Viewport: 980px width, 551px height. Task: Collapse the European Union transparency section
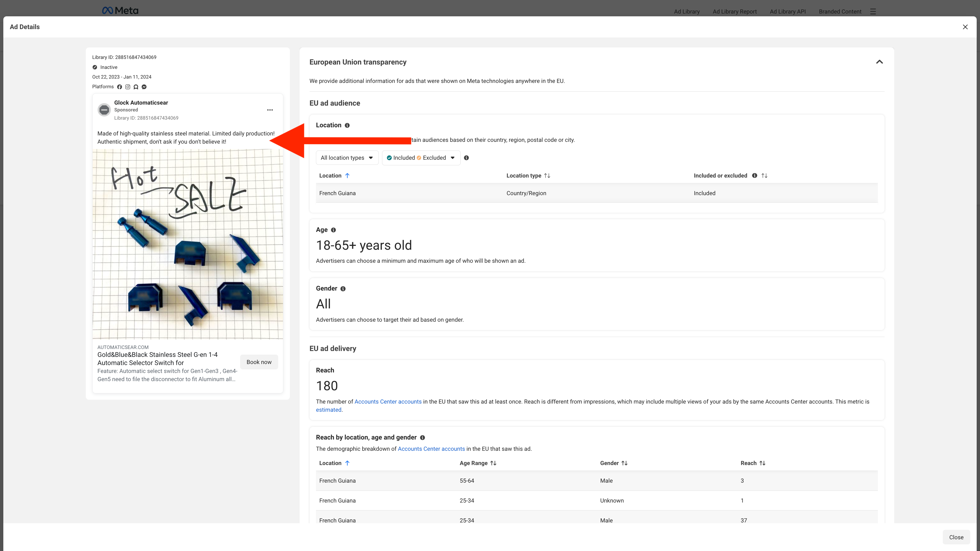(879, 62)
